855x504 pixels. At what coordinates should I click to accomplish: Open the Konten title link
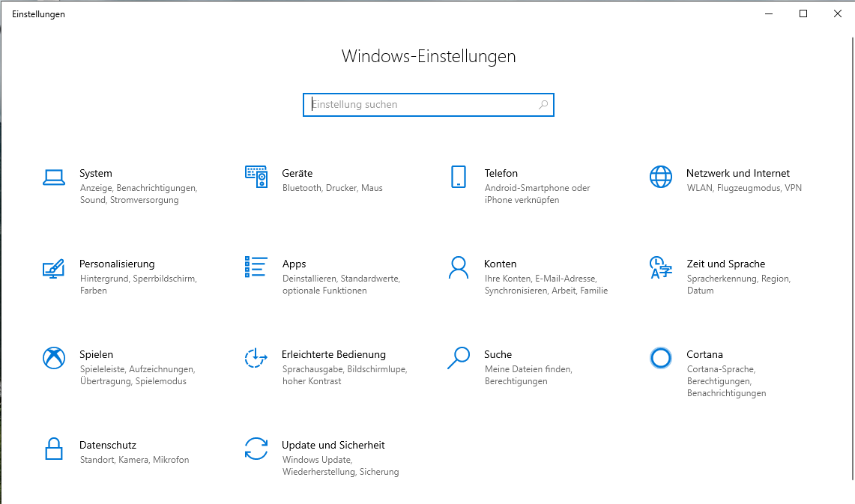click(x=500, y=264)
